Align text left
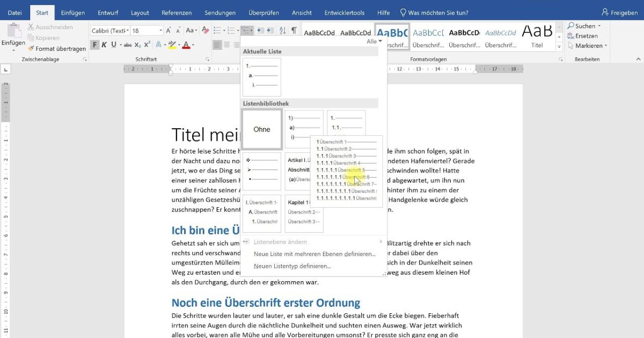 coord(217,45)
